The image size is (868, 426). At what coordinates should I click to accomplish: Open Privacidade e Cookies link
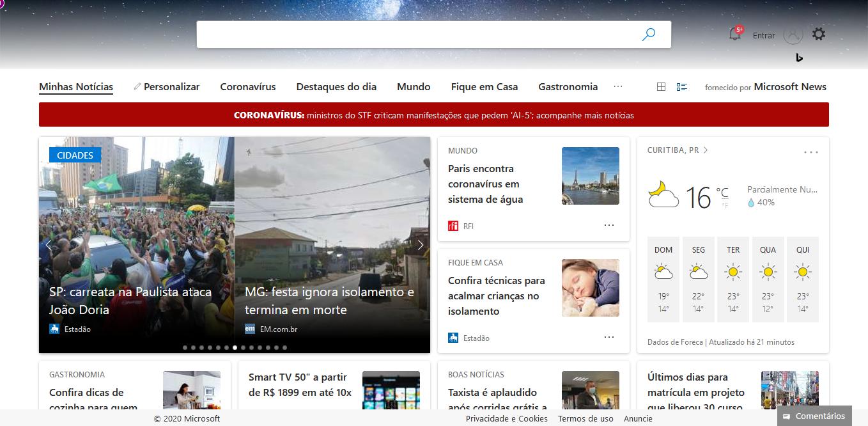(x=507, y=418)
